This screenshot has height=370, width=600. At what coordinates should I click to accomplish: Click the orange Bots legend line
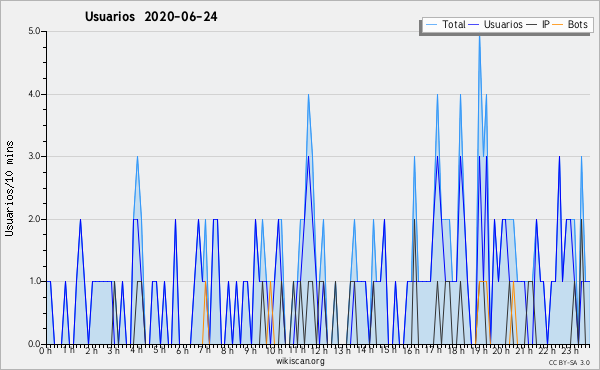558,25
